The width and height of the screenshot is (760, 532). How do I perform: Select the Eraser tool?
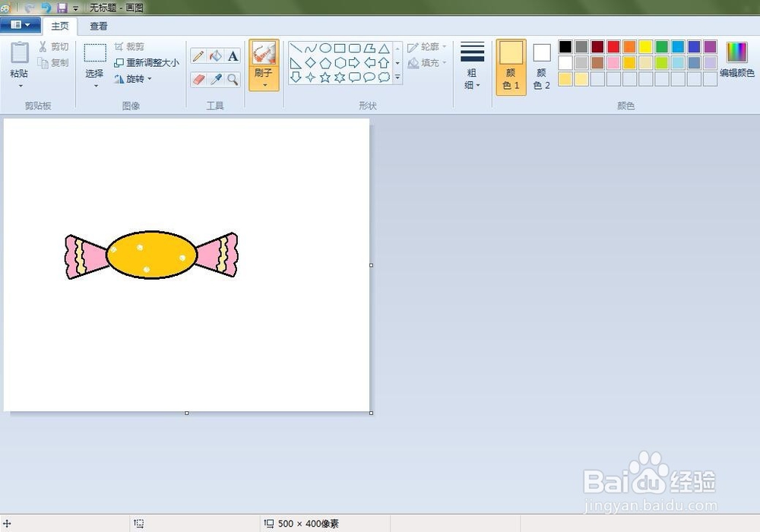[198, 80]
